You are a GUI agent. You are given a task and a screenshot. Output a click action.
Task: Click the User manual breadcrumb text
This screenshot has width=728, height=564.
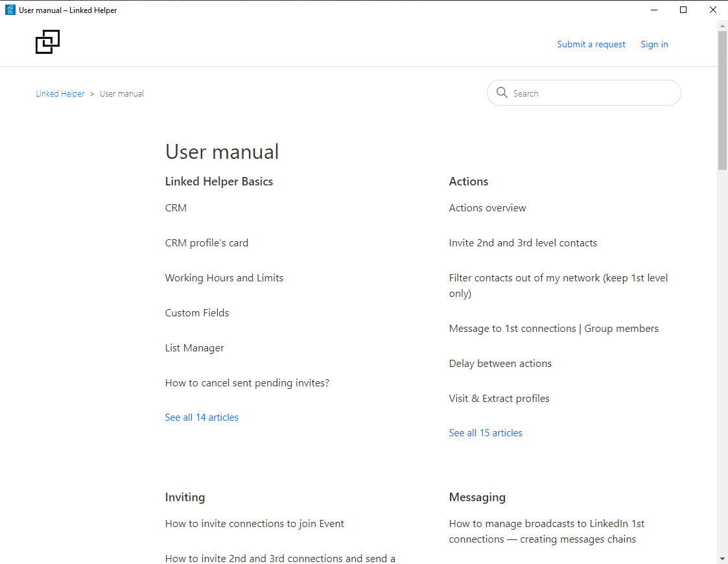pyautogui.click(x=122, y=94)
